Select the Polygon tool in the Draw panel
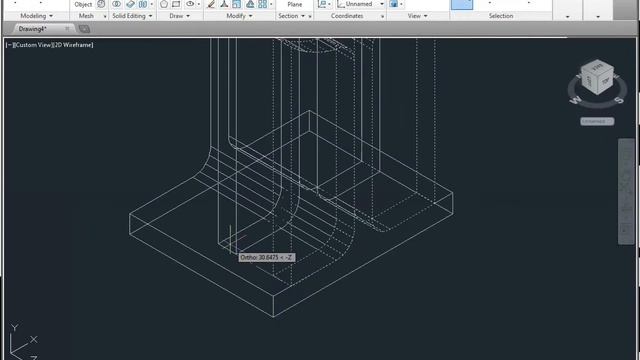 [x=164, y=4]
